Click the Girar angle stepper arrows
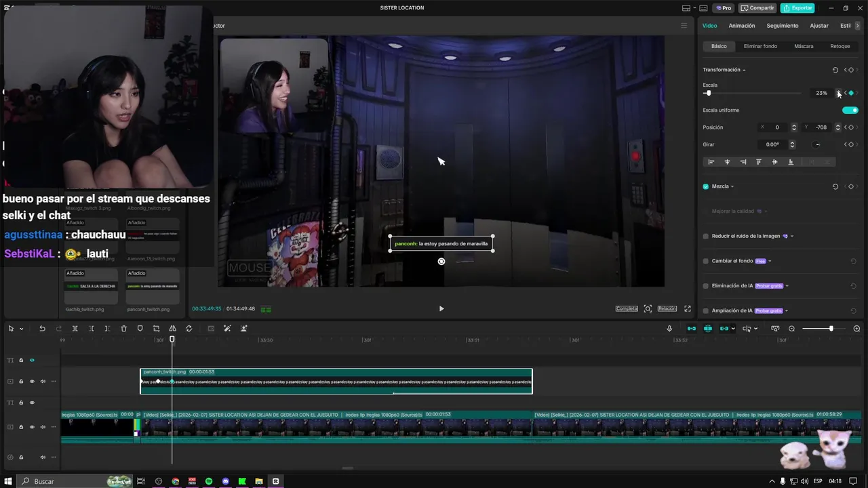Viewport: 868px width, 488px height. click(x=792, y=144)
